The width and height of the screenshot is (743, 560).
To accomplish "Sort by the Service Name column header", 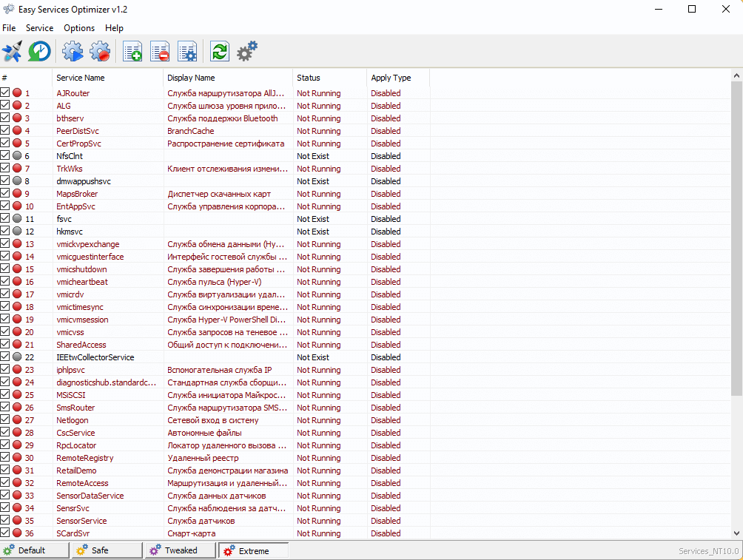I will (107, 78).
